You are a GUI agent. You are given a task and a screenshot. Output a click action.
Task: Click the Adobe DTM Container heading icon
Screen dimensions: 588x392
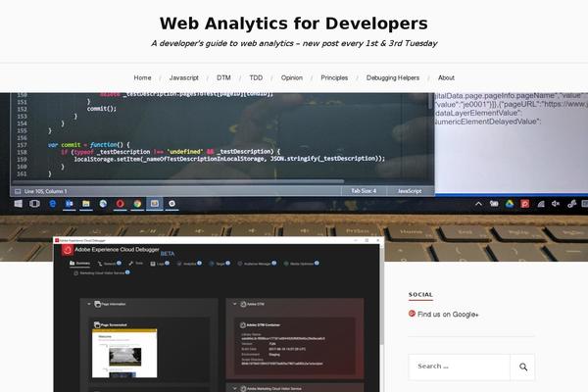tap(243, 324)
